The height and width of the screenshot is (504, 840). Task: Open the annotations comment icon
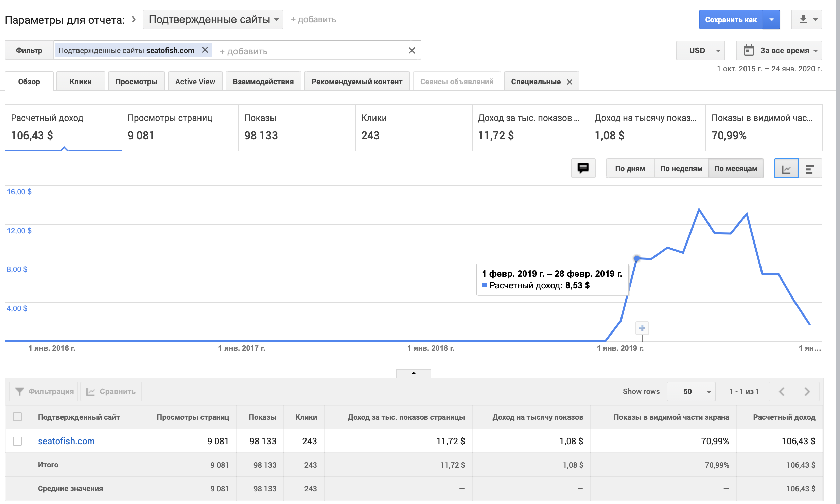pyautogui.click(x=583, y=168)
